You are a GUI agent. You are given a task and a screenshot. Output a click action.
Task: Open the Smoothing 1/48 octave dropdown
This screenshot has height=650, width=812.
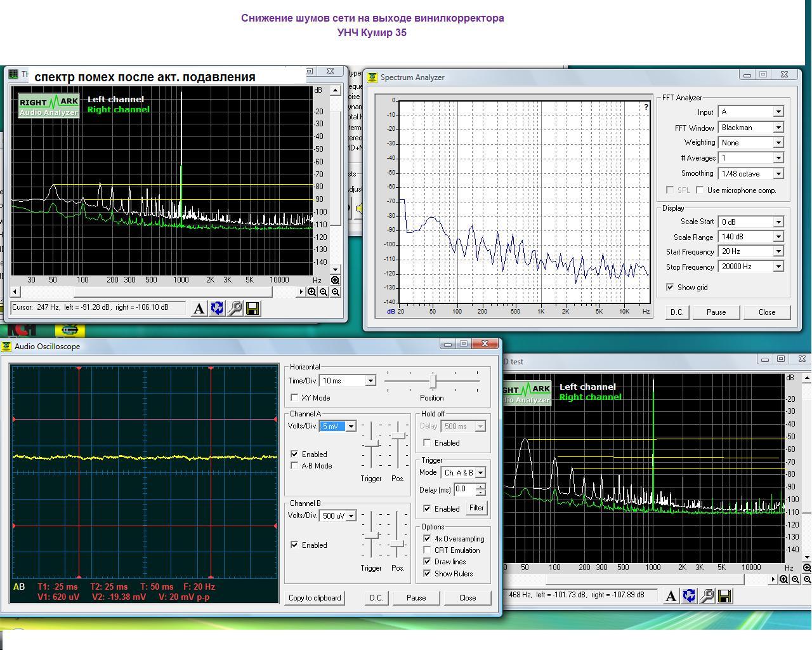click(778, 174)
